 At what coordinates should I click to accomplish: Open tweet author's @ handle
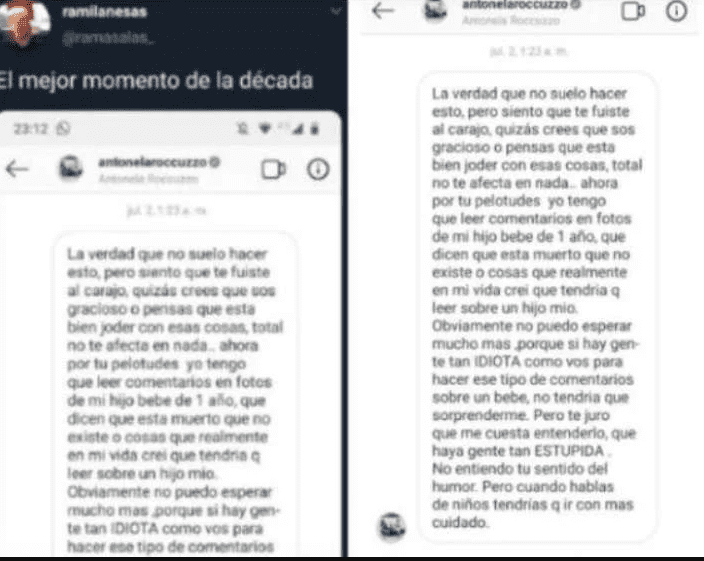[x=108, y=39]
